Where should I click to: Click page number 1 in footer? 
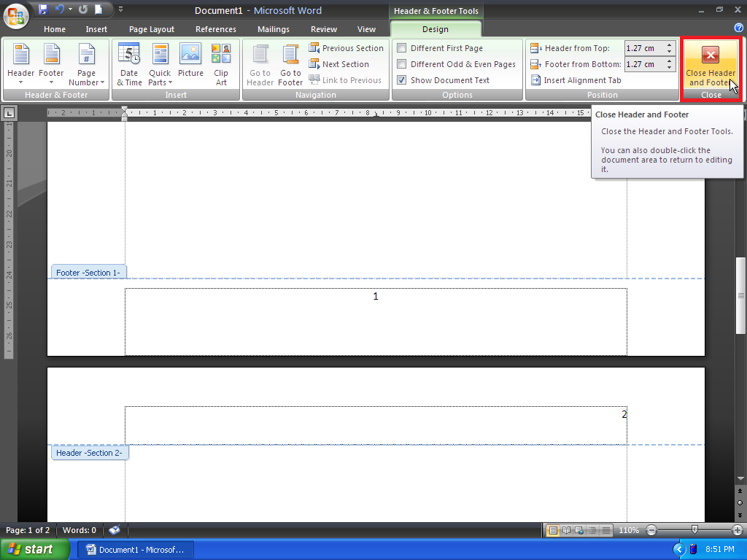point(376,297)
